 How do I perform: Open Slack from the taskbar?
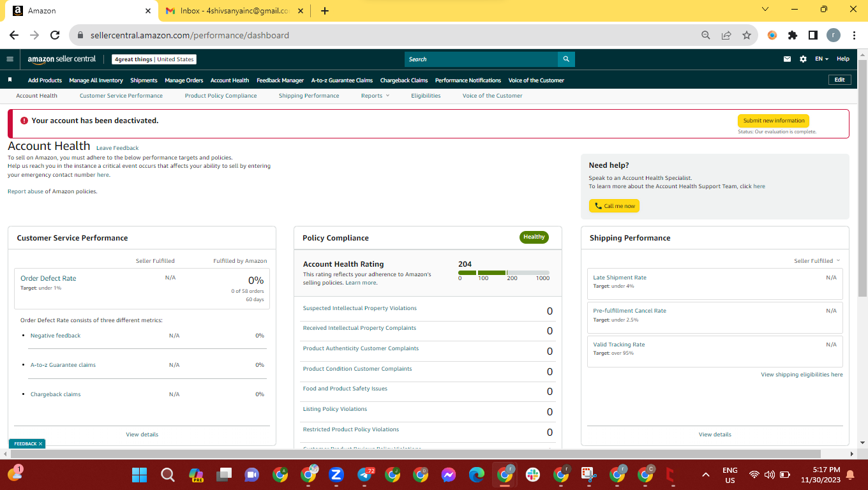(x=532, y=475)
